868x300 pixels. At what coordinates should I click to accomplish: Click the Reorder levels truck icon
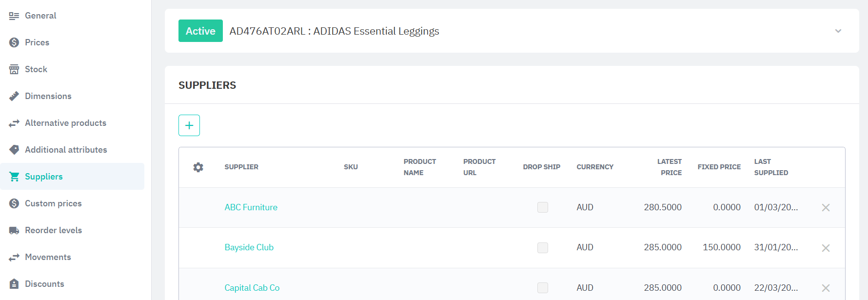(x=14, y=230)
